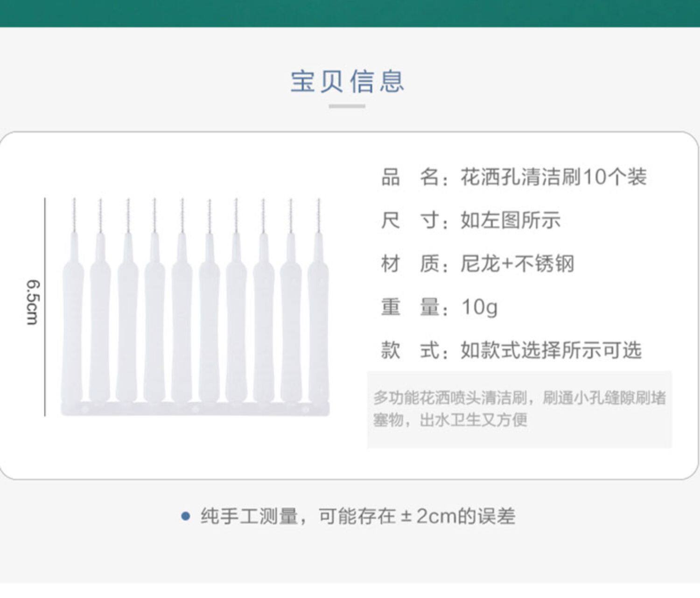Click the green banner at the top

point(350,13)
